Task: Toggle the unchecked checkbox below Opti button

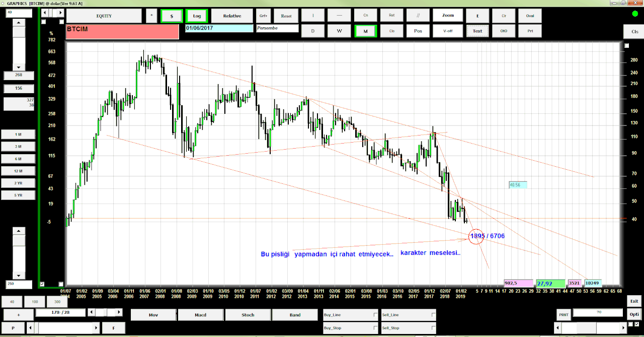Action: (x=630, y=324)
